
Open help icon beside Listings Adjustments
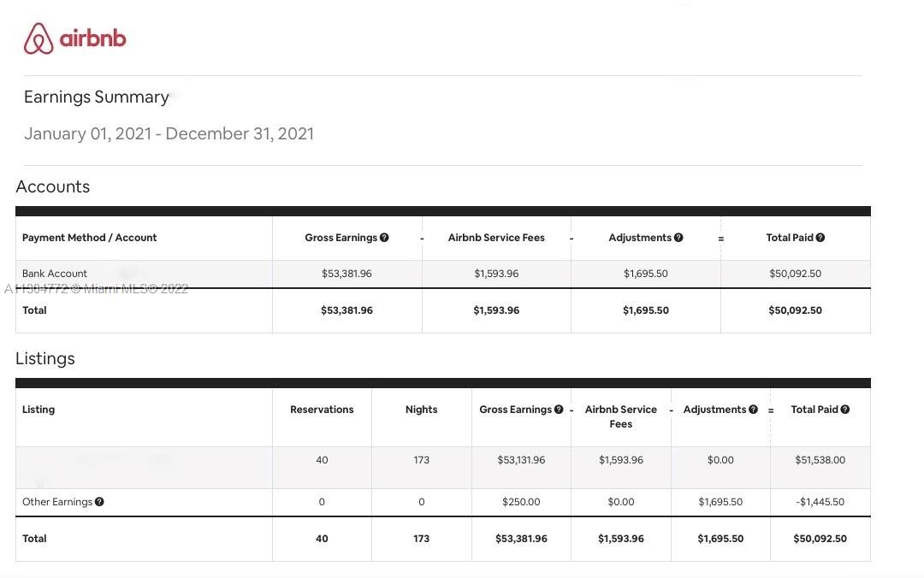click(753, 409)
